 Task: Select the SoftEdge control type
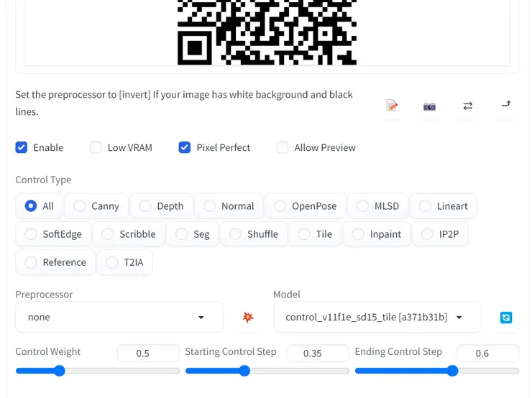pyautogui.click(x=53, y=234)
